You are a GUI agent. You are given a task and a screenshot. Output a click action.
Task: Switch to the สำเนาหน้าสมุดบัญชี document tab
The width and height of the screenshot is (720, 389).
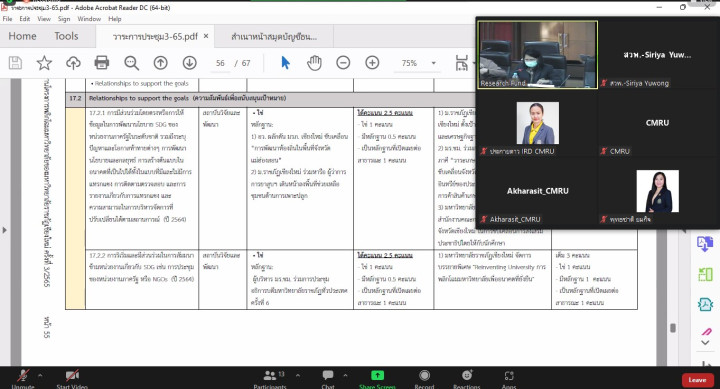coord(274,36)
